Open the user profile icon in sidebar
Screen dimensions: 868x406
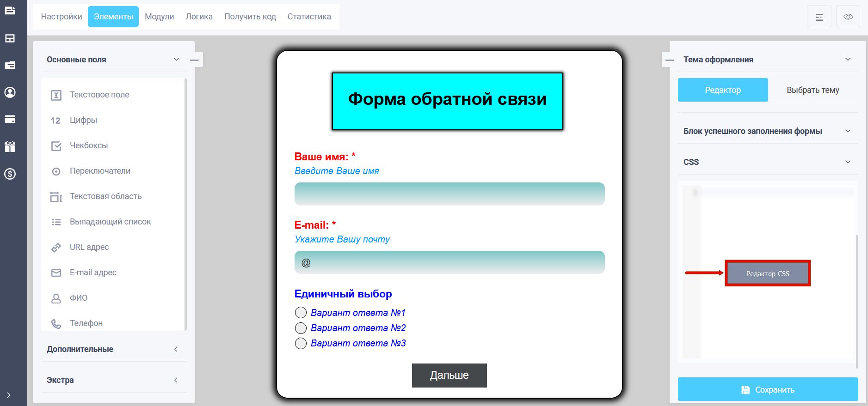10,92
